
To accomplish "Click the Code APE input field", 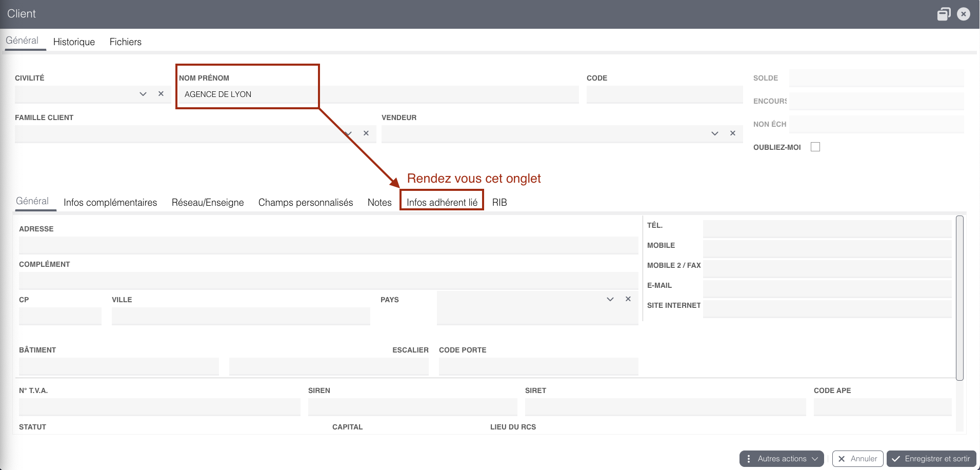I will click(x=883, y=407).
